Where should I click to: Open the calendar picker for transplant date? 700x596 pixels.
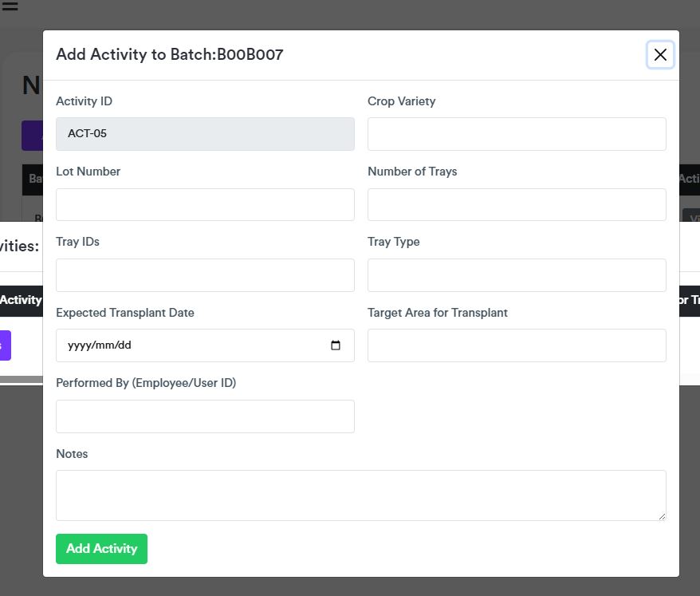click(336, 345)
